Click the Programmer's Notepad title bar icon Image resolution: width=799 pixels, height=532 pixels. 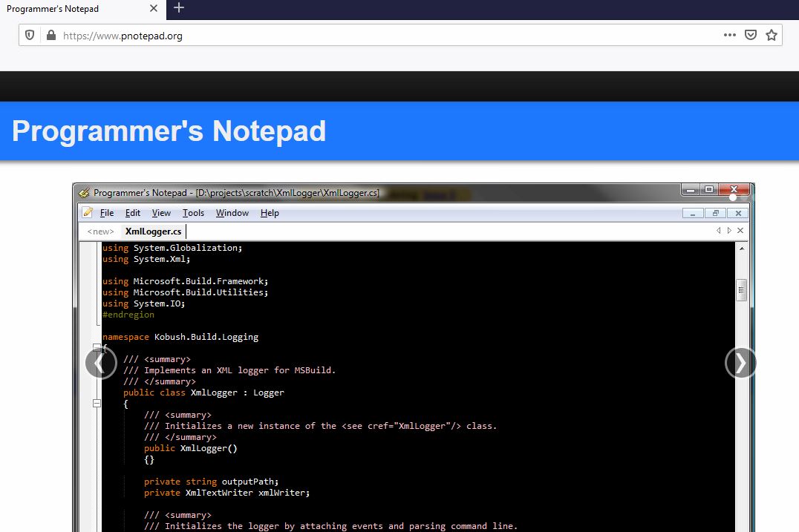pyautogui.click(x=84, y=193)
